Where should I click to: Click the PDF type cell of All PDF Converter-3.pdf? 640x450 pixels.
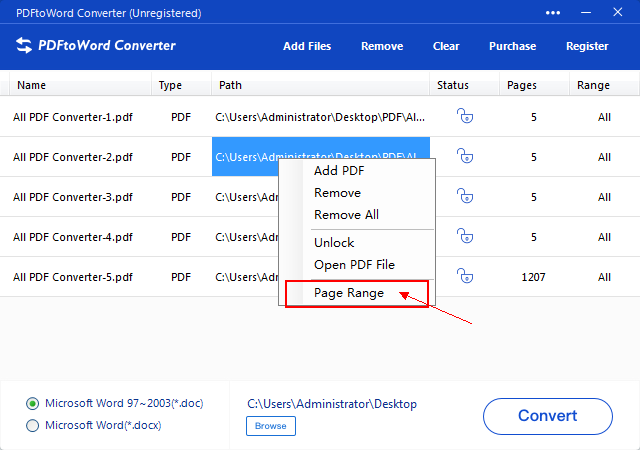181,198
